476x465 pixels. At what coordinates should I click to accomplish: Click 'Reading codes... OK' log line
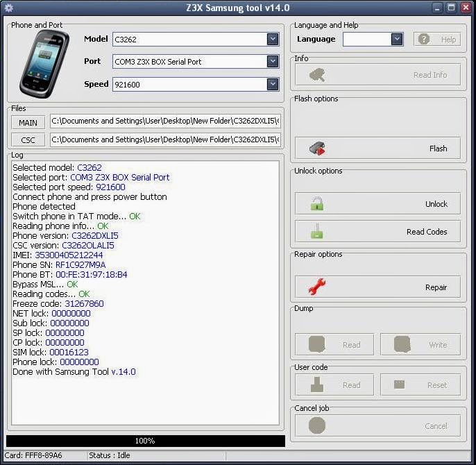(x=51, y=294)
